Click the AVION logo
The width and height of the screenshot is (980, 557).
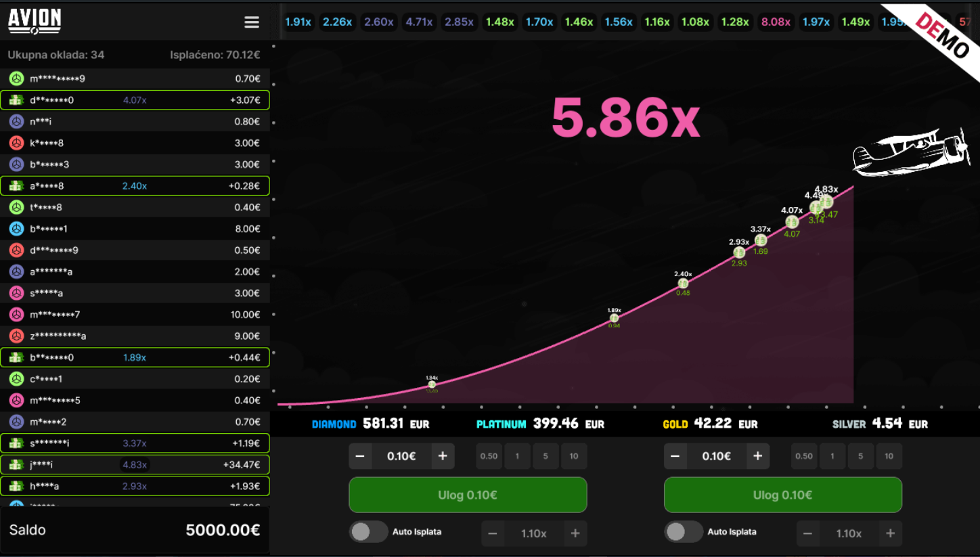coord(35,22)
